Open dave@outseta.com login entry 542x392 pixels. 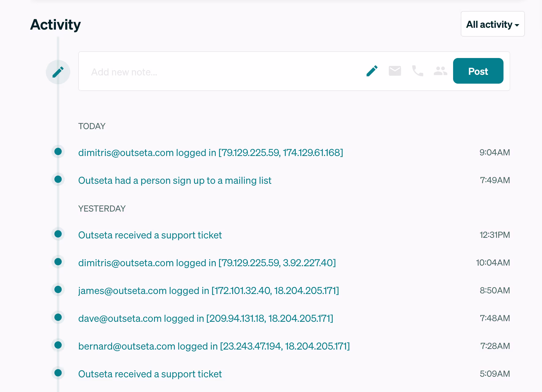click(x=206, y=318)
